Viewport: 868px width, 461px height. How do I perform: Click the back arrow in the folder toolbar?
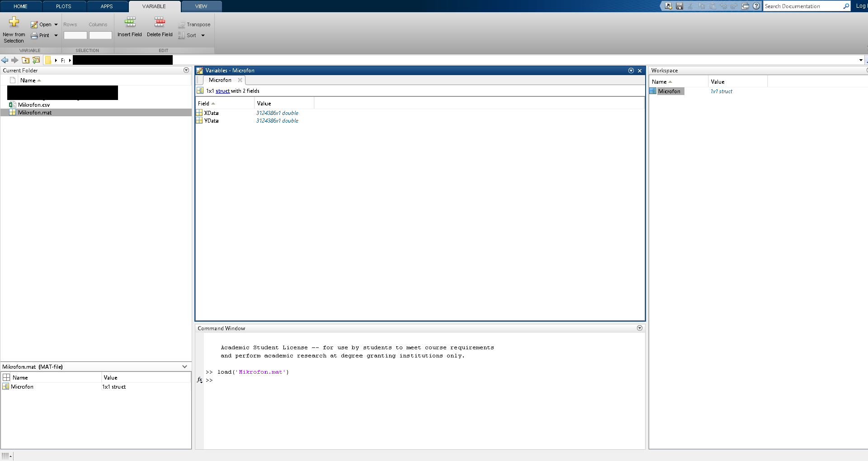[5, 60]
